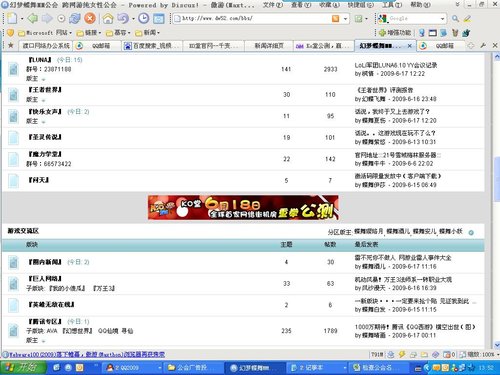Viewport: 500px width, 375px height.
Task: Open the 『LUNA』 forum board link
Action: pyautogui.click(x=40, y=60)
